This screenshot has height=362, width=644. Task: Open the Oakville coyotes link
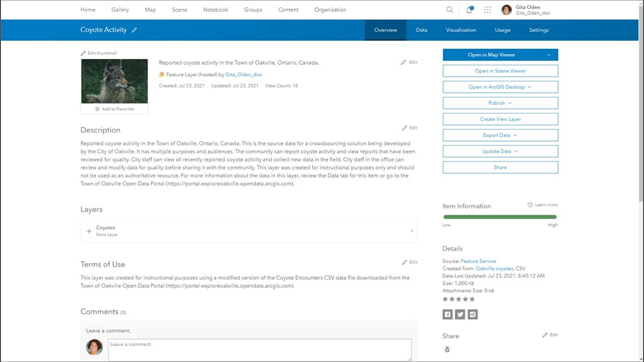pyautogui.click(x=494, y=268)
